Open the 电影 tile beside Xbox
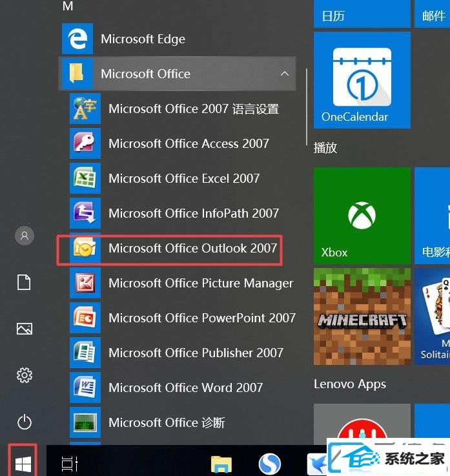Image resolution: width=450 pixels, height=476 pixels. 433,216
